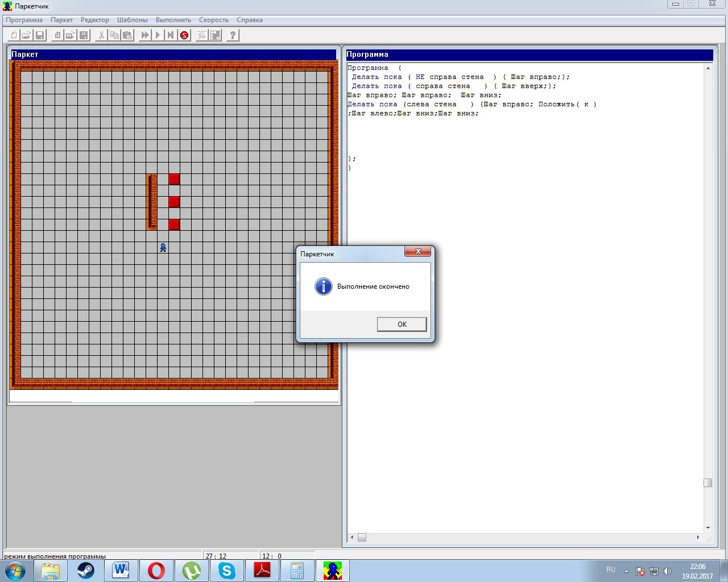Open the Выполнить menu
The height and width of the screenshot is (582, 728).
[x=173, y=20]
